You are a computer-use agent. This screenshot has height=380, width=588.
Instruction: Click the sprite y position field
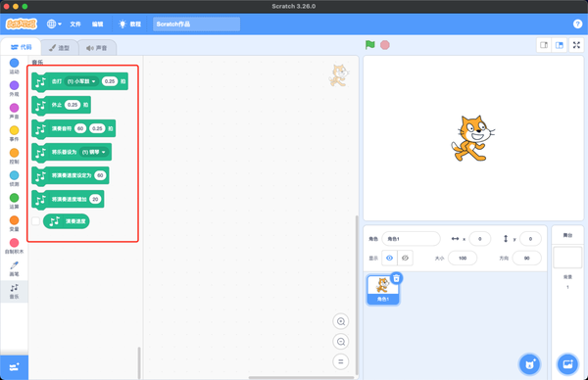point(530,239)
